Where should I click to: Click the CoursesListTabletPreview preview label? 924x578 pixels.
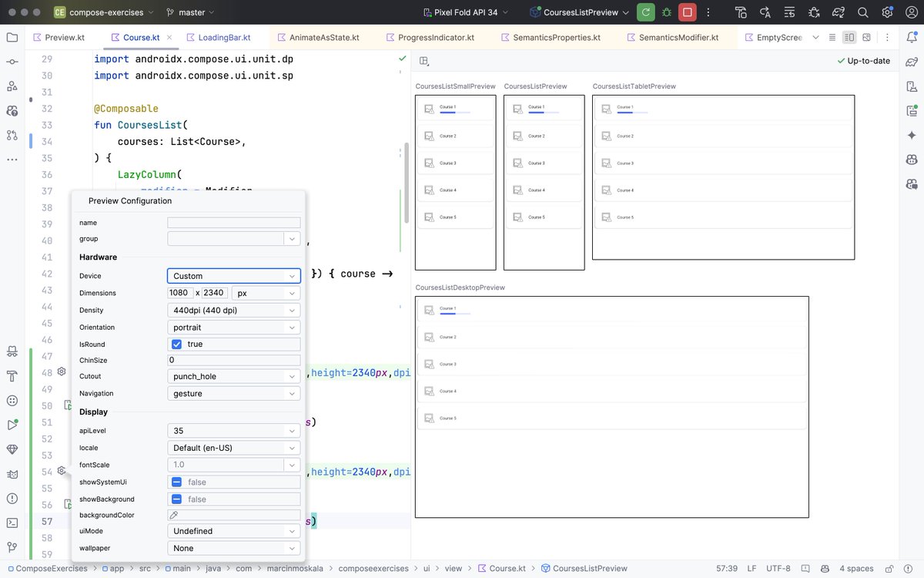634,86
